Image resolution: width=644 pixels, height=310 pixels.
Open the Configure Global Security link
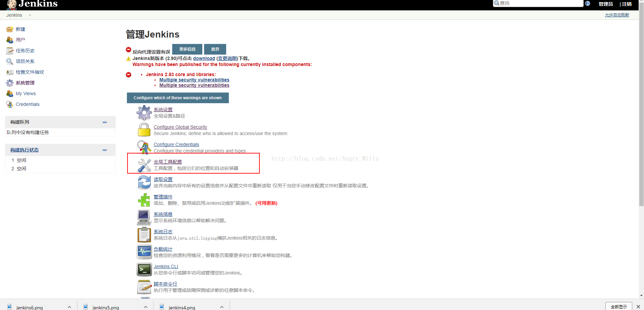tap(181, 127)
